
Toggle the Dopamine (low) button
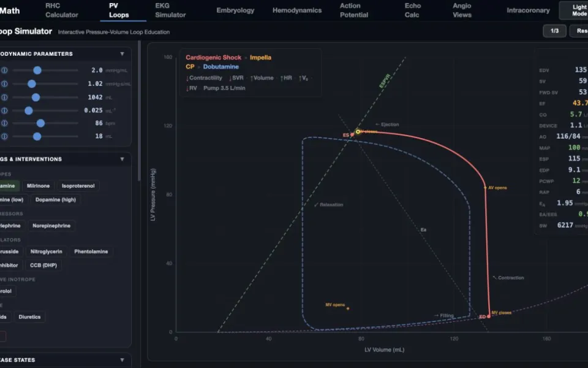coord(12,200)
